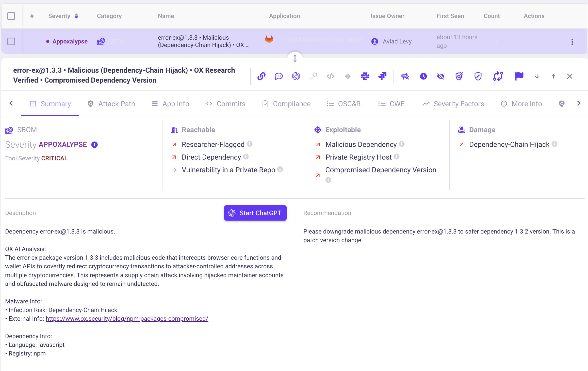
Task: Click the Jira ticket icon
Action: point(382,76)
